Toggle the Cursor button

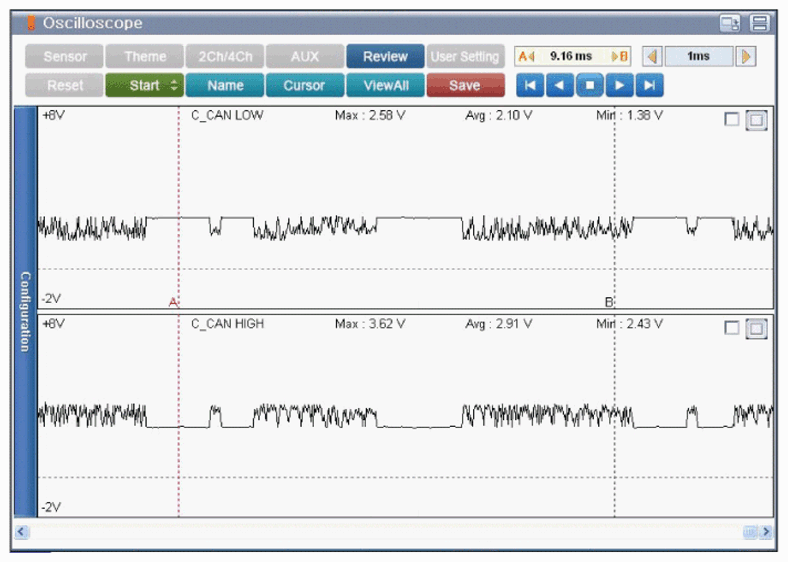click(305, 85)
